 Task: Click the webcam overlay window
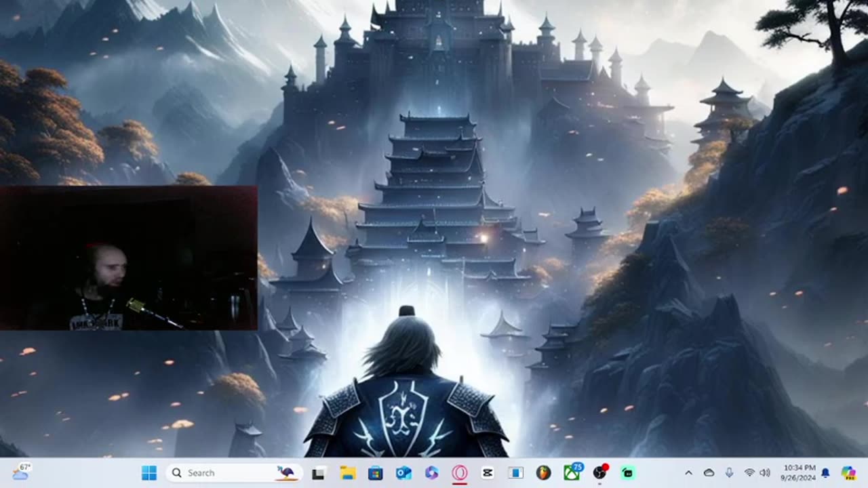click(129, 258)
